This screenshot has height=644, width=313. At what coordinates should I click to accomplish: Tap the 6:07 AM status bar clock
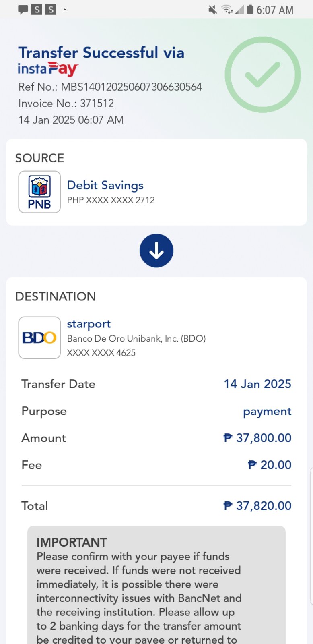tap(275, 10)
